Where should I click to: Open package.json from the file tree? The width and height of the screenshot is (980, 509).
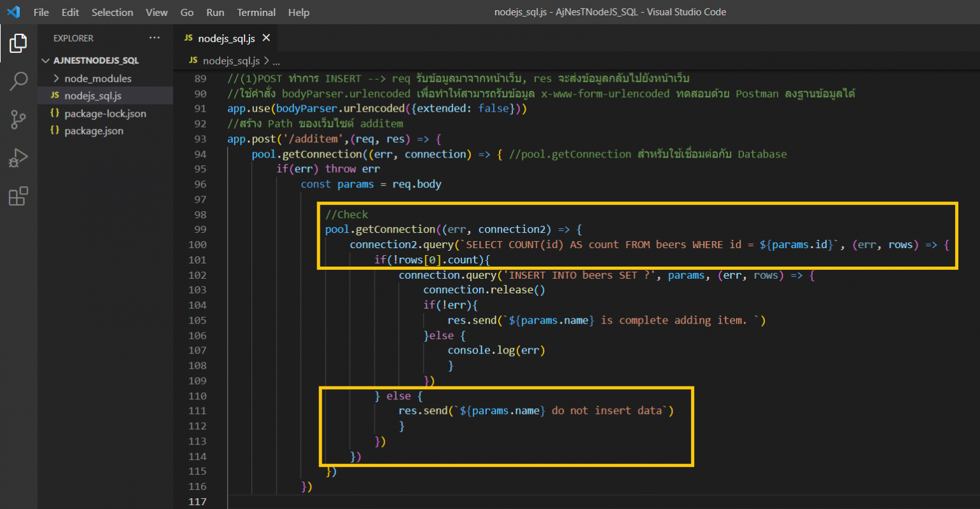tap(94, 131)
